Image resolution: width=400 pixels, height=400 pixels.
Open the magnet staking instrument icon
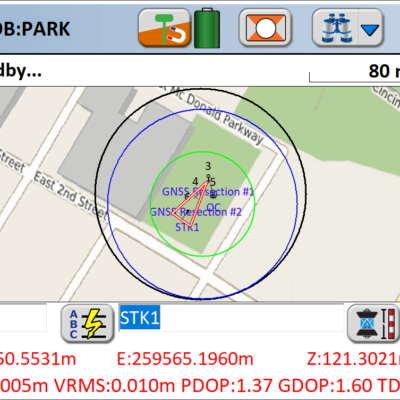click(164, 28)
